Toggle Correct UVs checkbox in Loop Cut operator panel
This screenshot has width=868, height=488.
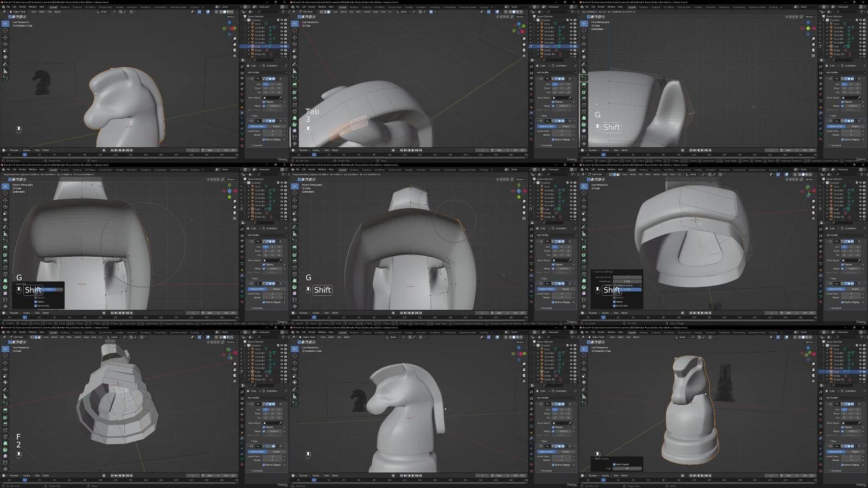(614, 306)
